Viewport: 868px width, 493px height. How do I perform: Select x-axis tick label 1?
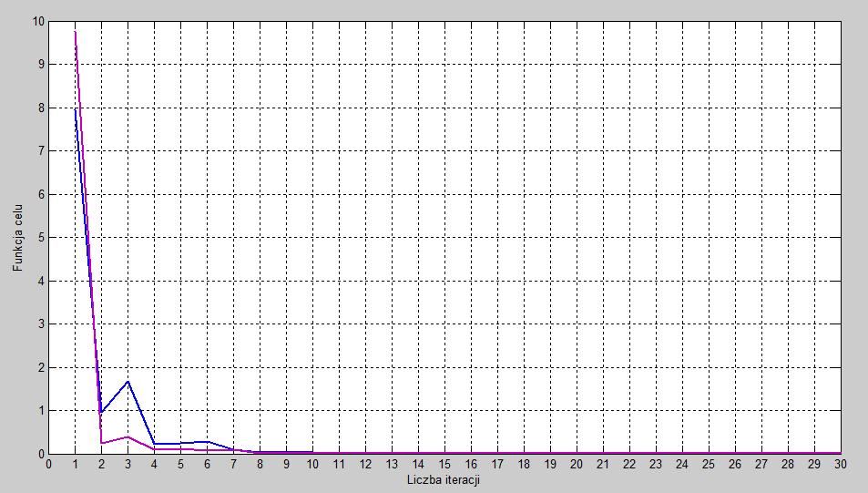coord(76,465)
